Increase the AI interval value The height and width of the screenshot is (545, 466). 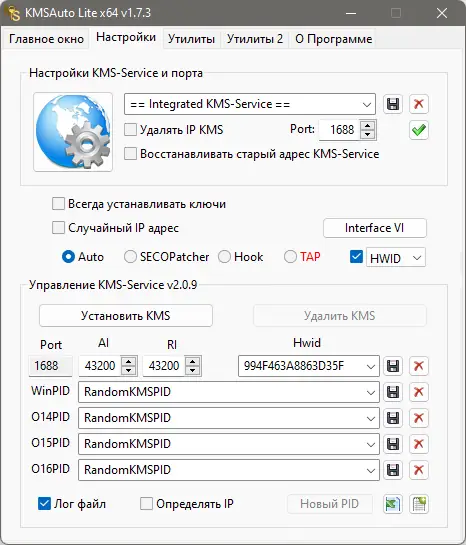tap(129, 361)
